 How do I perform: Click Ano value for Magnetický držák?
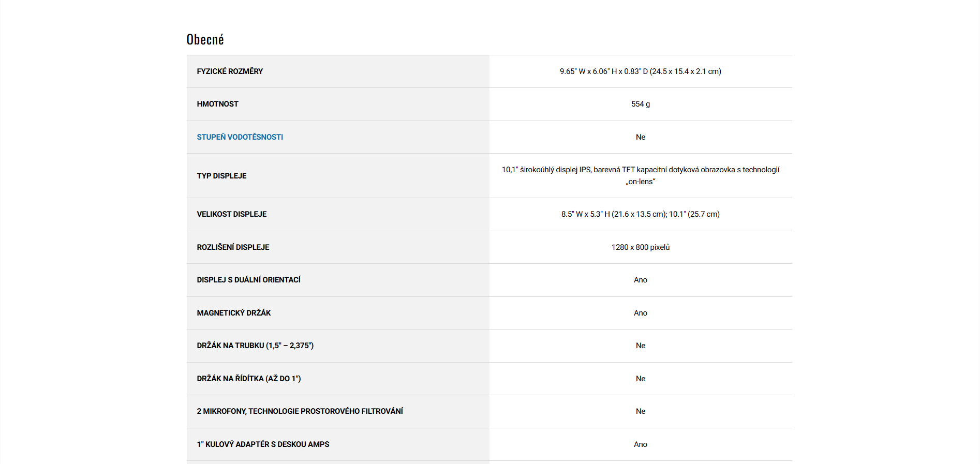click(x=640, y=313)
